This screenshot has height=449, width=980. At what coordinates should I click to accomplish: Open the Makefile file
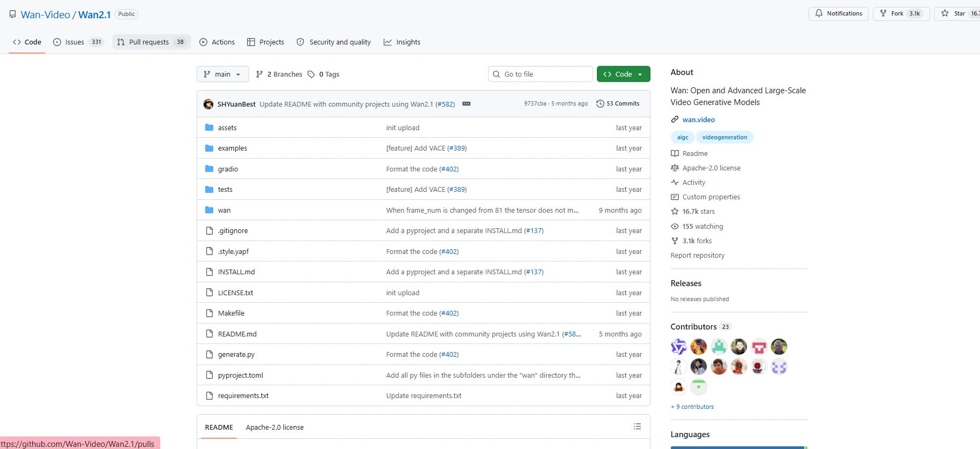[231, 313]
